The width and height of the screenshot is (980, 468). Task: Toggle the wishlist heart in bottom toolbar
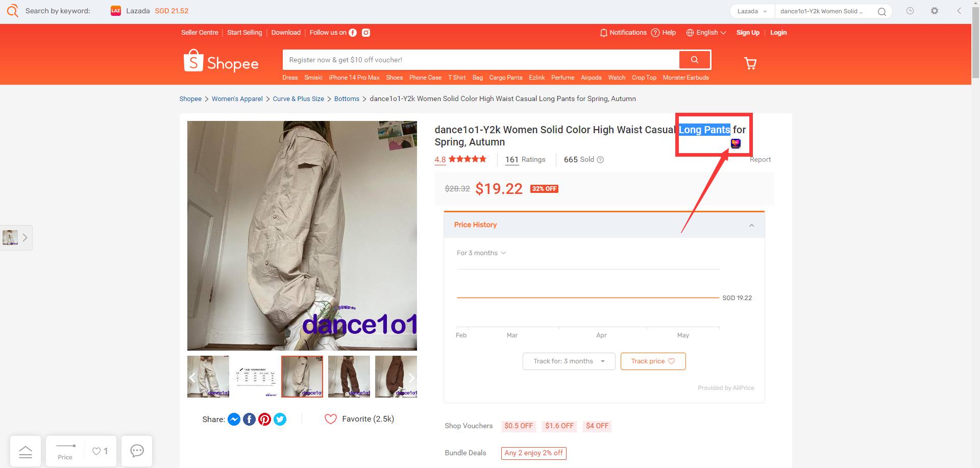click(x=100, y=451)
